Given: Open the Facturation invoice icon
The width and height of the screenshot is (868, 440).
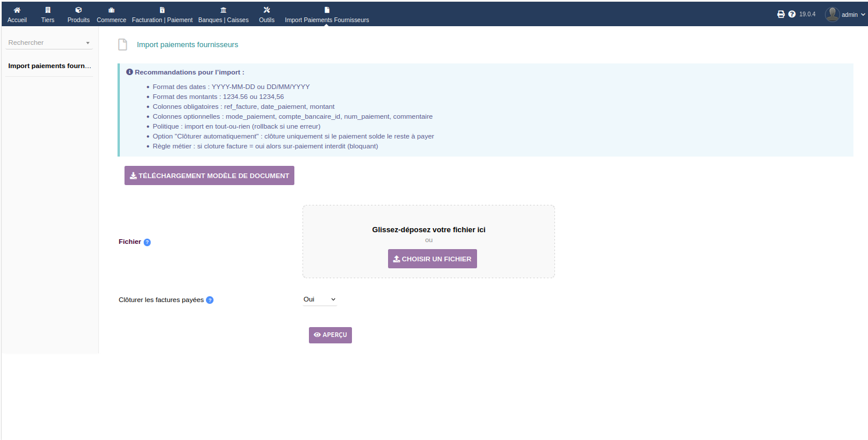Looking at the screenshot, I should coord(162,10).
